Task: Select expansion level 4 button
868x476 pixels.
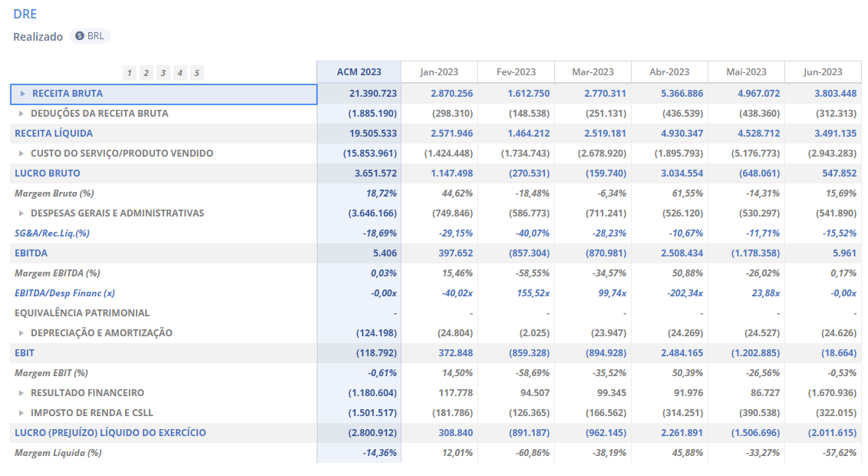Action: pos(180,73)
